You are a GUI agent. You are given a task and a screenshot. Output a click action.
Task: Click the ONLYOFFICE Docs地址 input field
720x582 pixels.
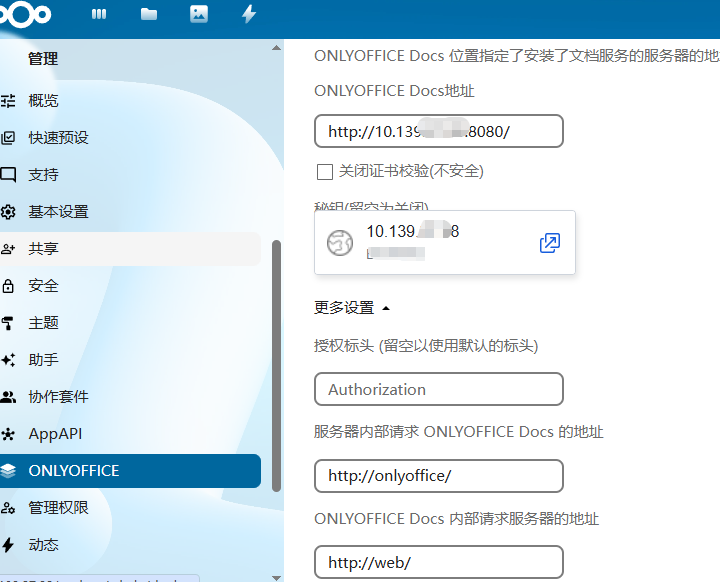[438, 132]
